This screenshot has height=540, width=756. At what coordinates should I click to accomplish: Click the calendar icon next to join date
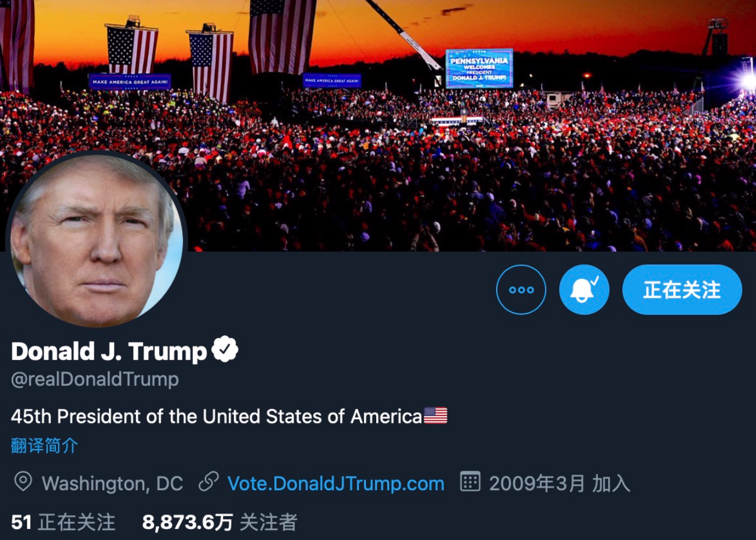coord(470,481)
